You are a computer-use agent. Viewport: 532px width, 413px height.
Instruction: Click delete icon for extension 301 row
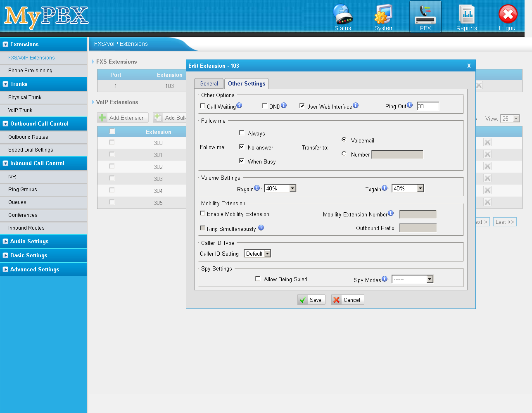click(487, 154)
